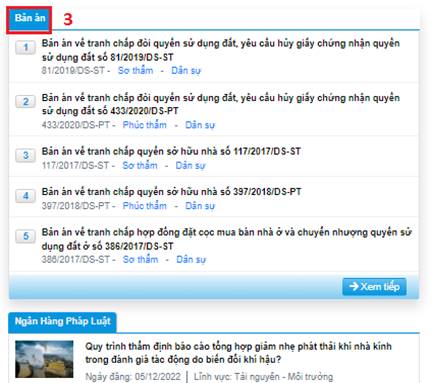Click Sơ thẩm link under judgment 81/2019

point(135,70)
